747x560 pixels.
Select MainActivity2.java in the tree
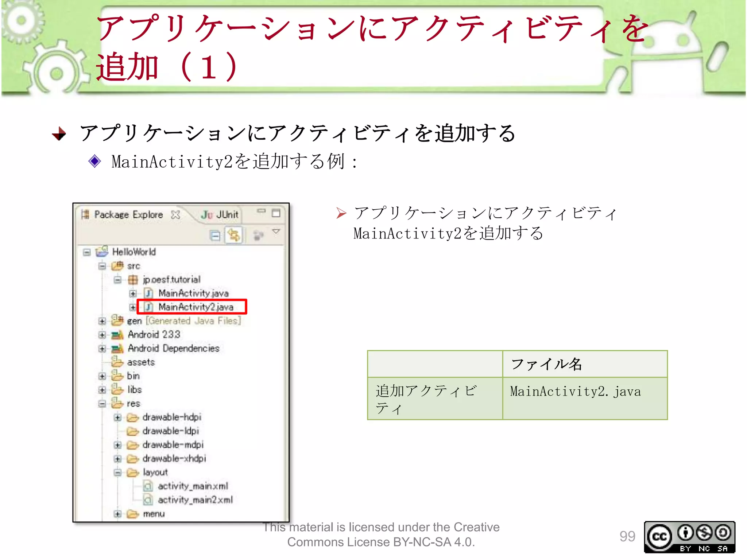coord(196,307)
